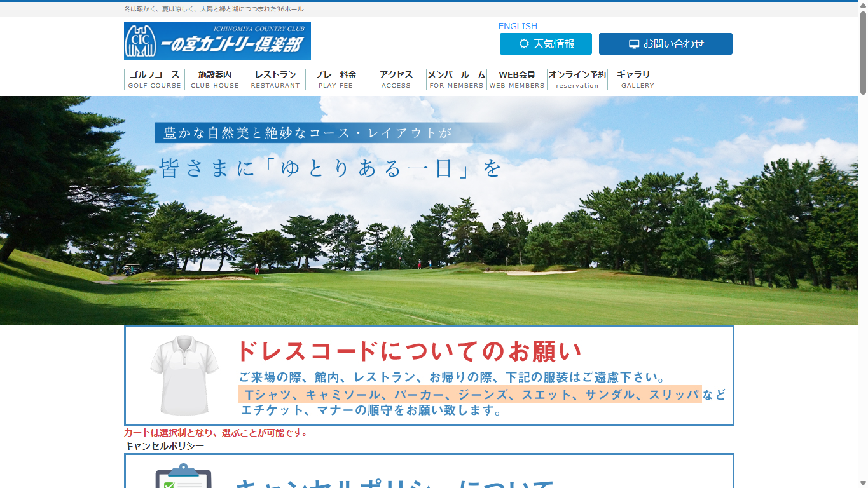Open ギャラリー GALLERY page
Viewport: 868px width, 488px height.
click(638, 79)
